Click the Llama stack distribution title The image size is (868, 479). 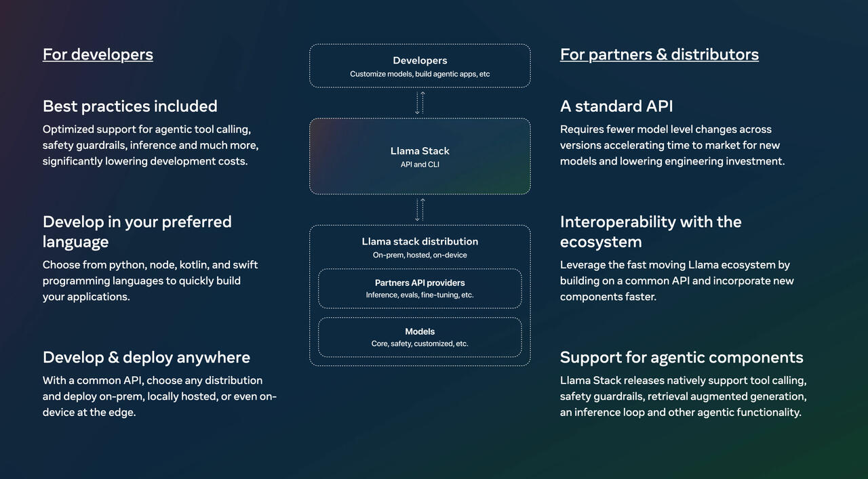tap(420, 241)
